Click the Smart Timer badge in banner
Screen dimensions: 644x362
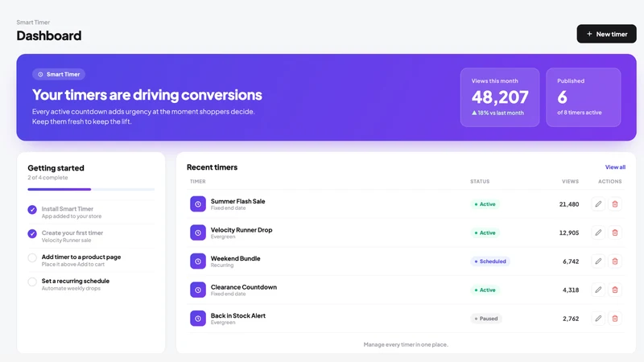[x=59, y=74]
